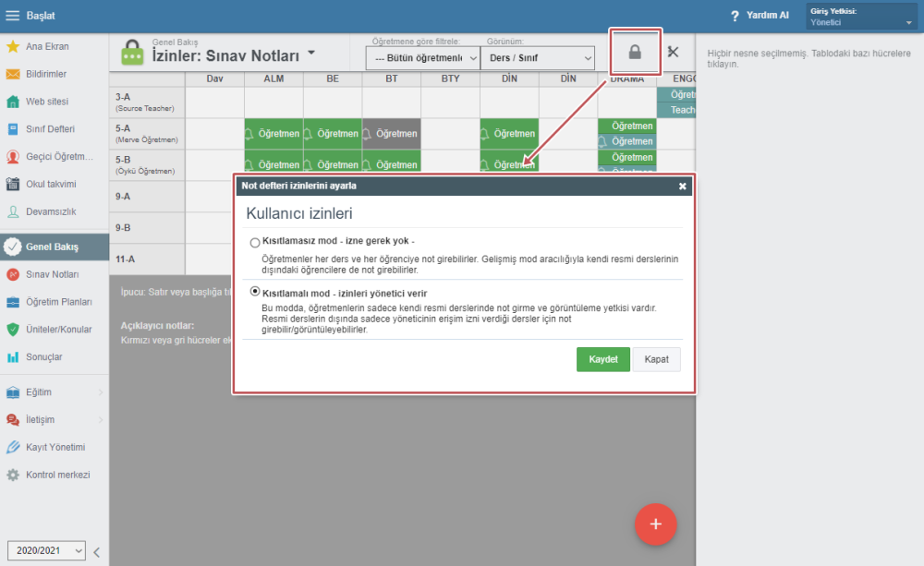Screen dimensions: 924x566
Task: Select the 11-A row header
Action: point(147,259)
